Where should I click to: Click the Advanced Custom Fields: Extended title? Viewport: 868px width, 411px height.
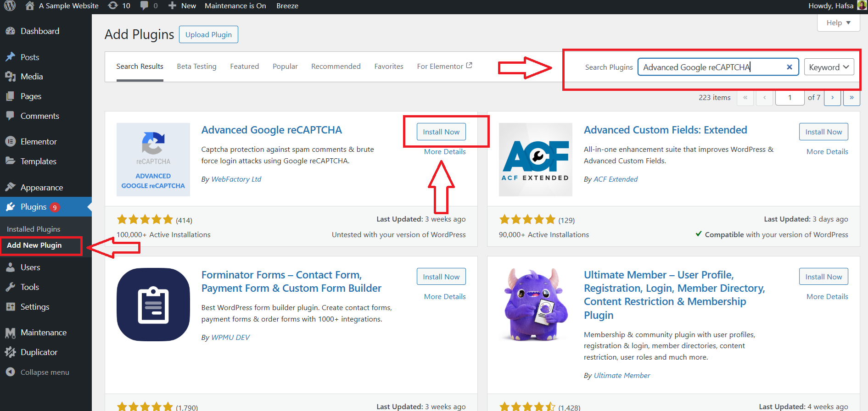click(x=665, y=130)
